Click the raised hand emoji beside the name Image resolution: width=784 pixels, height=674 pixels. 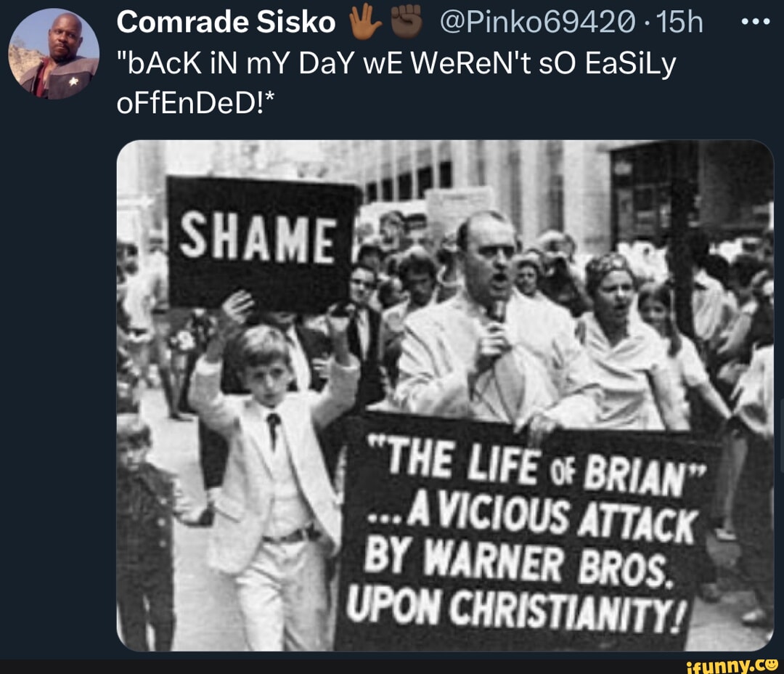pos(365,21)
